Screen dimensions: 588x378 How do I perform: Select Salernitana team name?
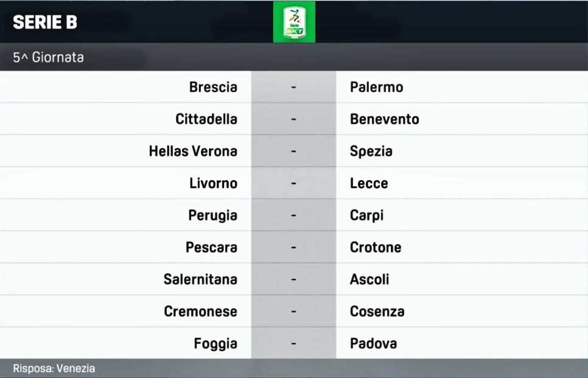coord(200,279)
